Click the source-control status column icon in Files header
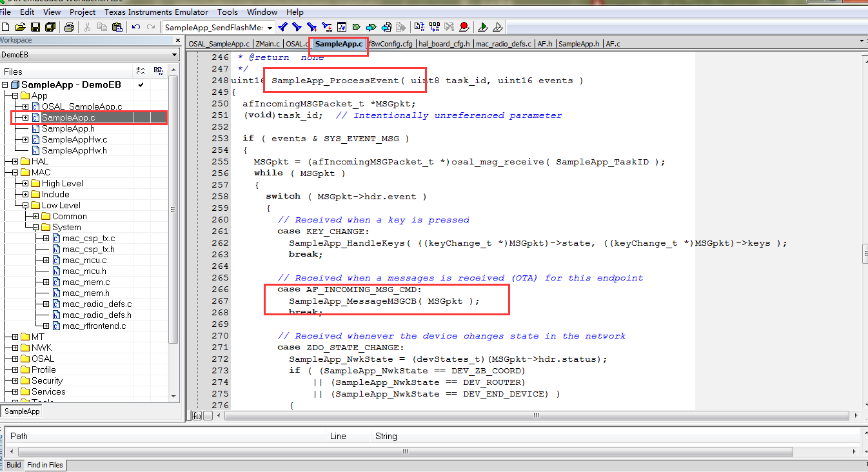 tap(141, 71)
